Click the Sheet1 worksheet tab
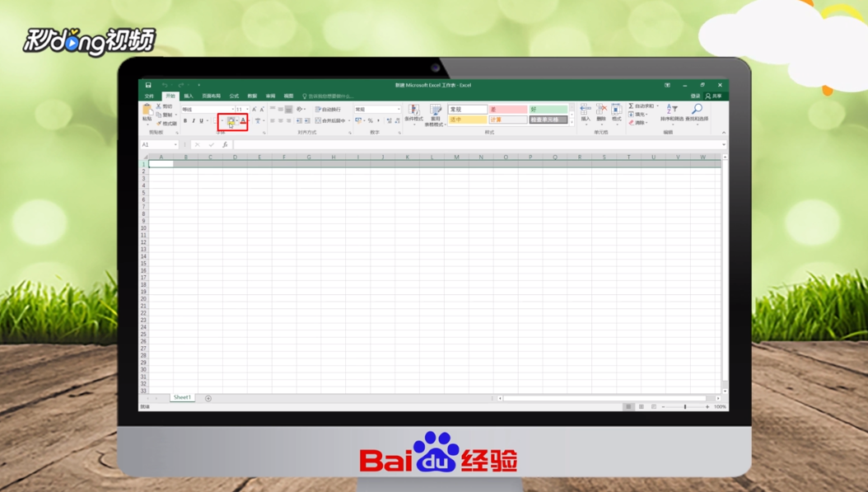Image resolution: width=868 pixels, height=492 pixels. point(182,398)
